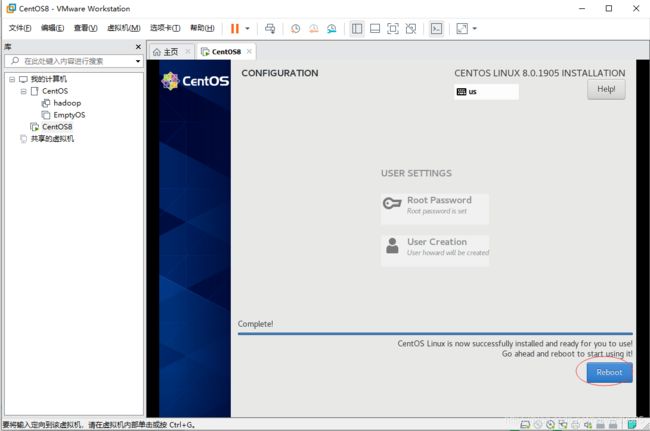Select the CentOS8 virtual machine in tree
The height and width of the screenshot is (431, 650).
point(57,127)
